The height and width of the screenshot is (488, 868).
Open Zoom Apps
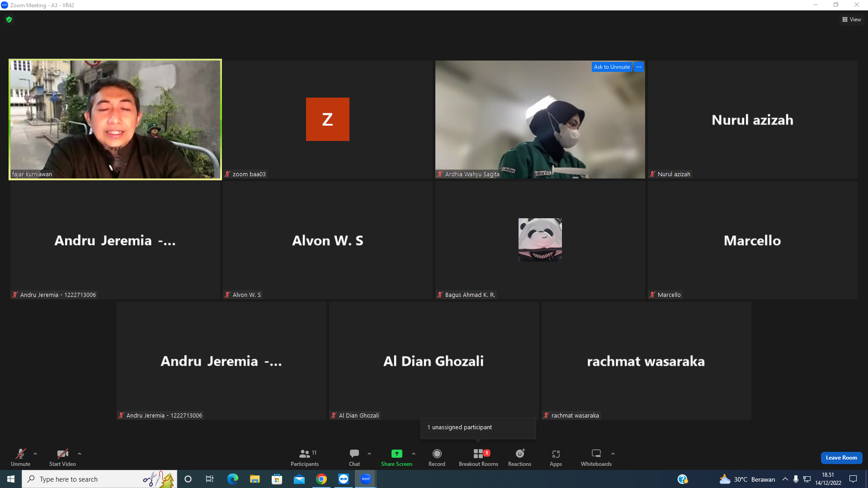click(x=556, y=457)
